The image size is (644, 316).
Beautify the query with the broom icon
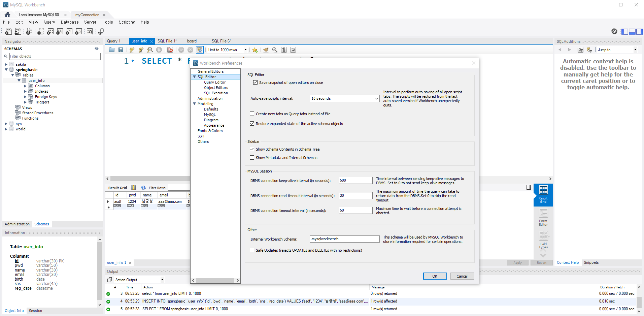click(x=266, y=50)
